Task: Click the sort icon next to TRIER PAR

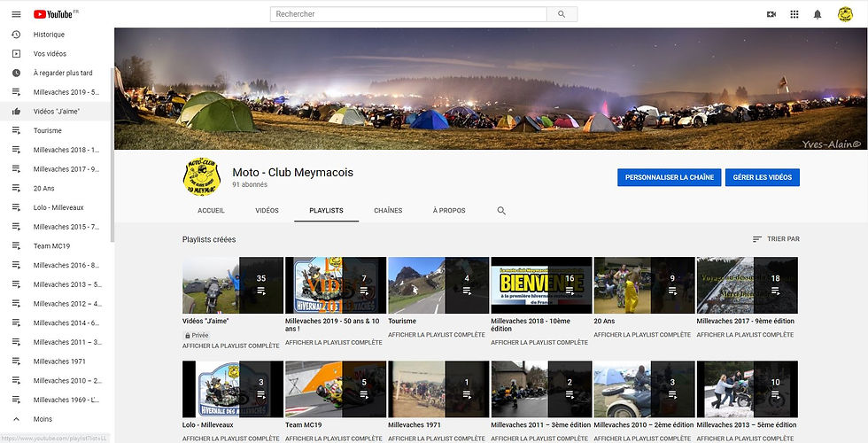Action: pos(756,239)
